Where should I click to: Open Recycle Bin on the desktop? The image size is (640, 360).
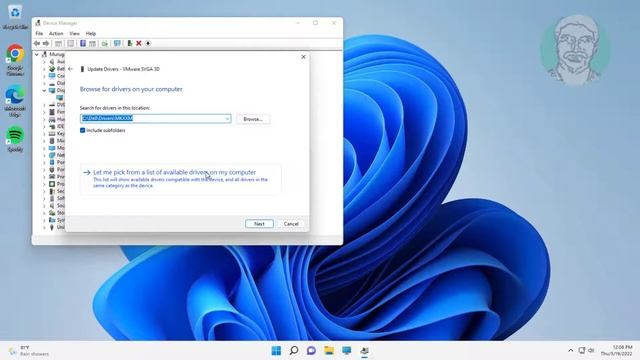[15, 17]
